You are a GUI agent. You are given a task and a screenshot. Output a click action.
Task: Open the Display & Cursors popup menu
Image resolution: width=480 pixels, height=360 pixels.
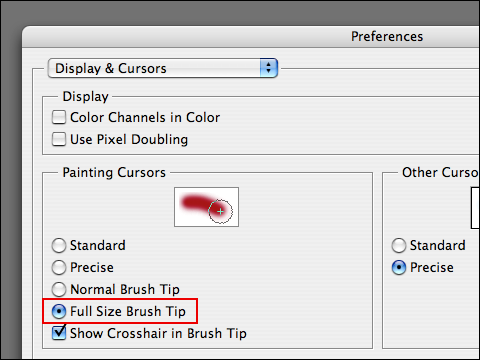click(x=163, y=68)
